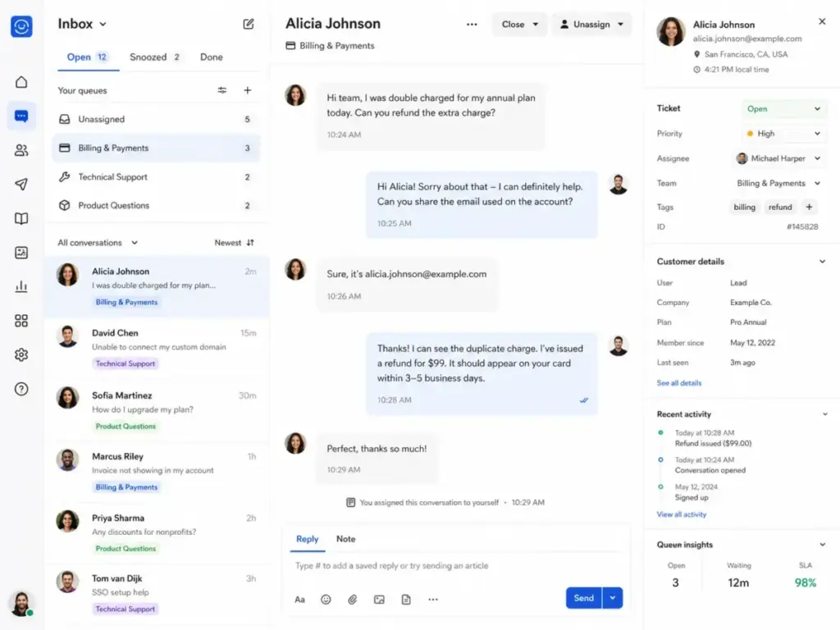Open Priya Sharma's conversation
The image size is (840, 630).
pos(157,533)
